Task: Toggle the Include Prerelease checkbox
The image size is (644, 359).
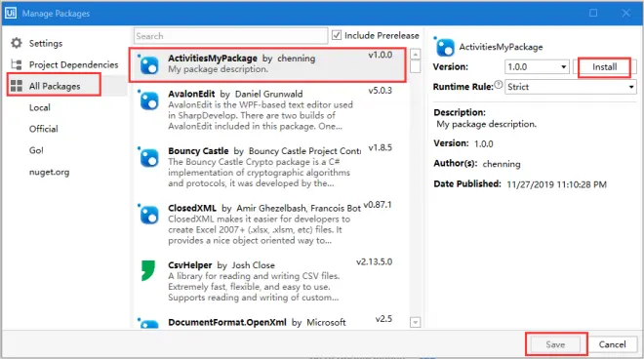Action: point(337,35)
